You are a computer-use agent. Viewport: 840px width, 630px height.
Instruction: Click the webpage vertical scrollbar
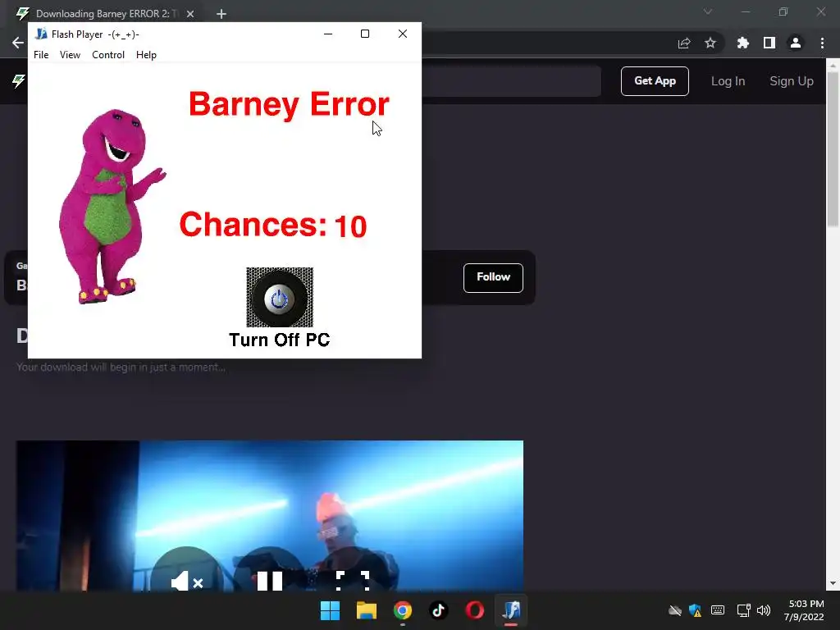click(833, 149)
